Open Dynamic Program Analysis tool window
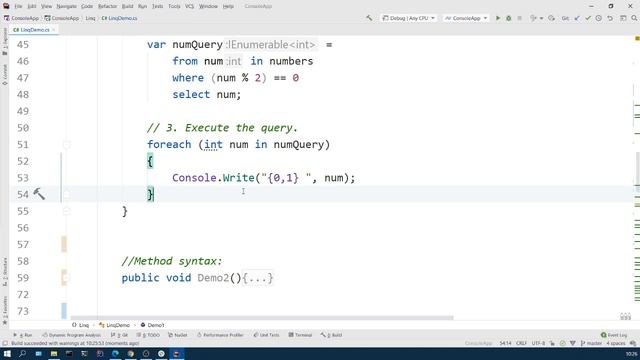This screenshot has width=640, height=360. point(71,335)
